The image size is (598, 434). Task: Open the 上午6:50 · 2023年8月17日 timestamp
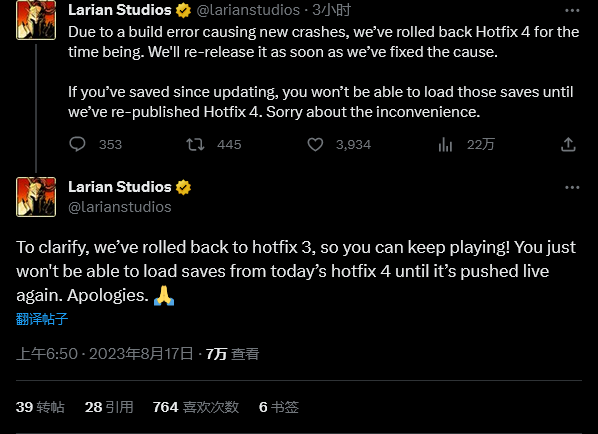105,354
